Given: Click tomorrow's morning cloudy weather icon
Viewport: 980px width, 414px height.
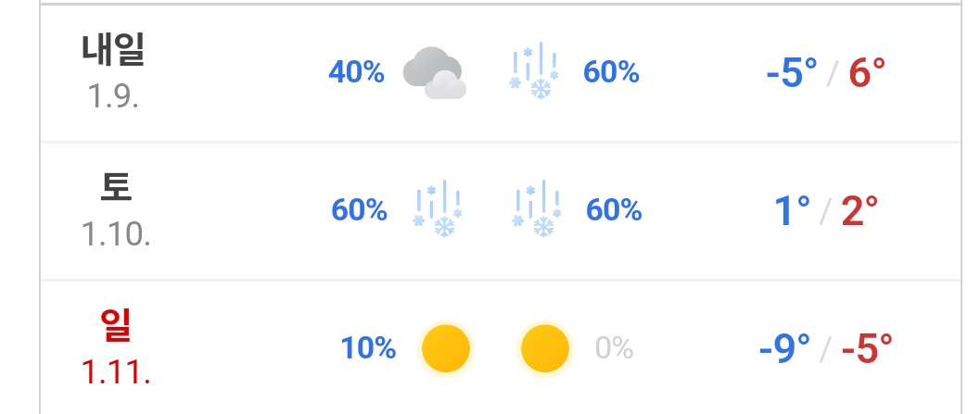Looking at the screenshot, I should 434,73.
